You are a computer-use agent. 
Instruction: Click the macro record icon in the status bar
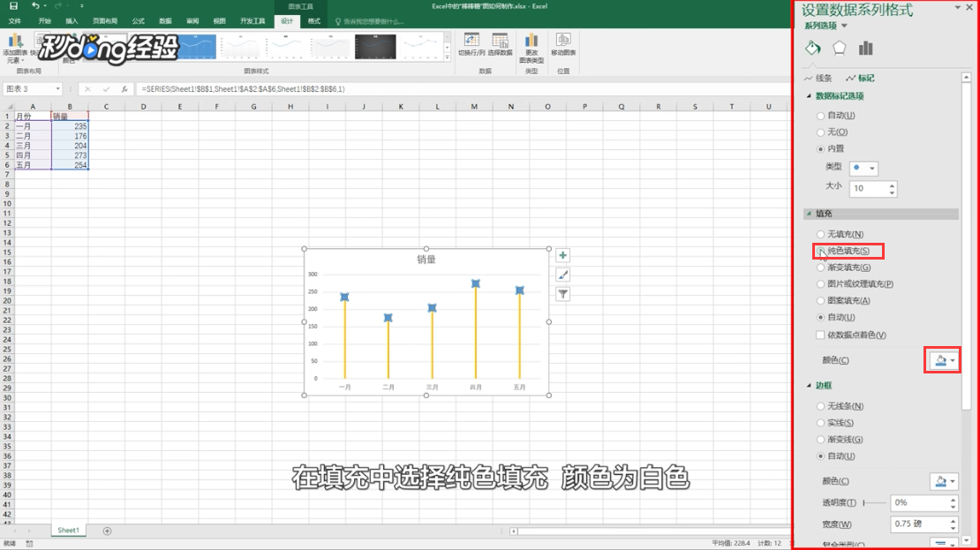click(29, 544)
